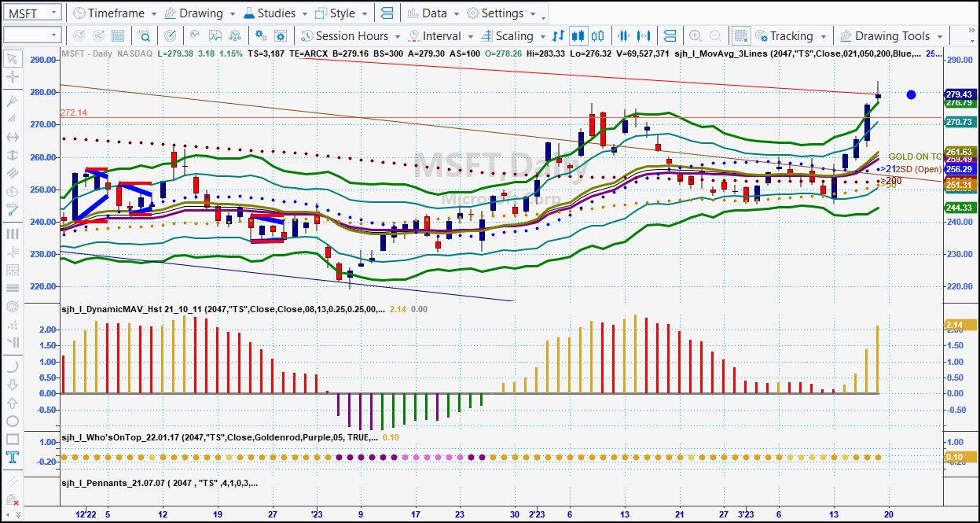980x523 pixels.
Task: Select the vertical bars drawing tool
Action: click(13, 234)
